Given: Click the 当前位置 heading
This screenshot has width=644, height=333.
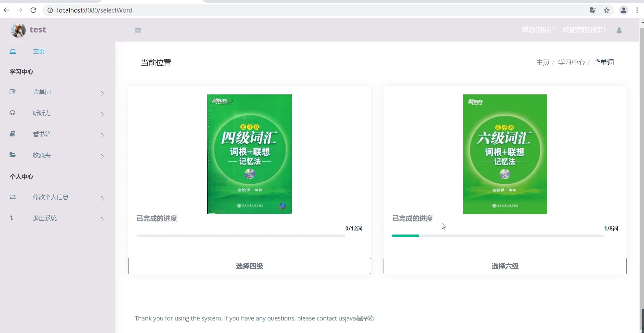Looking at the screenshot, I should pos(156,63).
